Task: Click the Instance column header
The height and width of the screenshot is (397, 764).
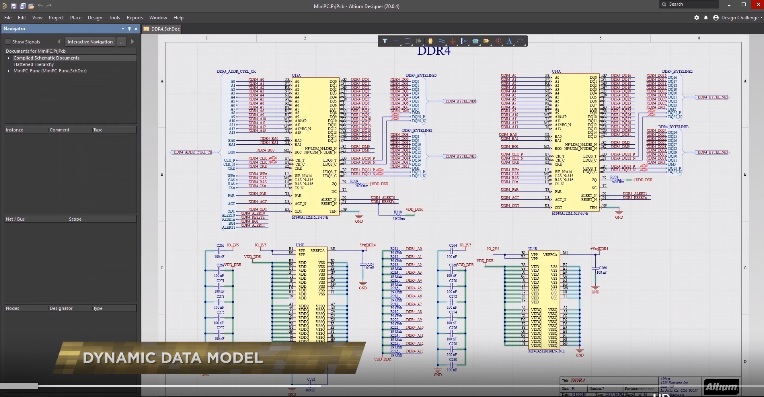Action: [x=15, y=130]
